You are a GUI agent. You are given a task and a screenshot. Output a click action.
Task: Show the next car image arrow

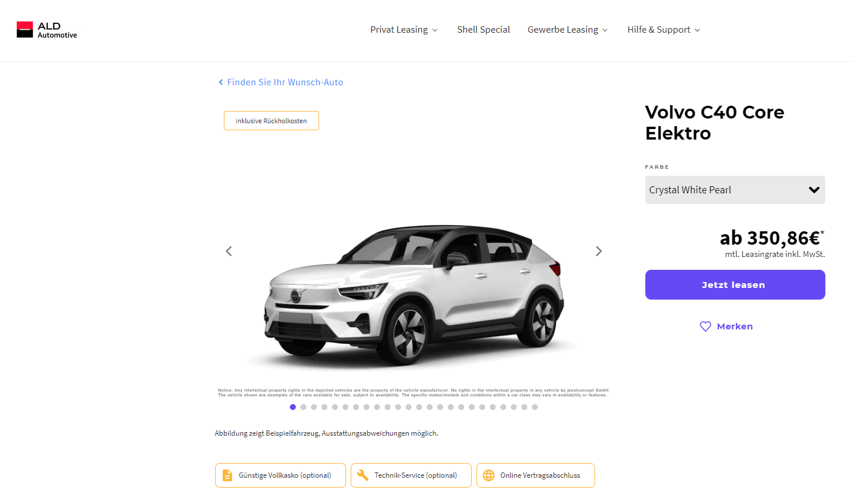click(599, 251)
